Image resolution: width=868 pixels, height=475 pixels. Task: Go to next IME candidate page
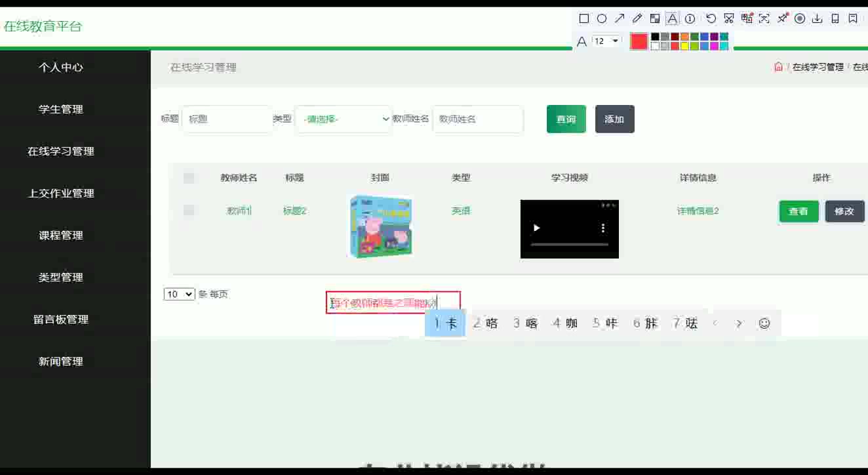pyautogui.click(x=740, y=323)
